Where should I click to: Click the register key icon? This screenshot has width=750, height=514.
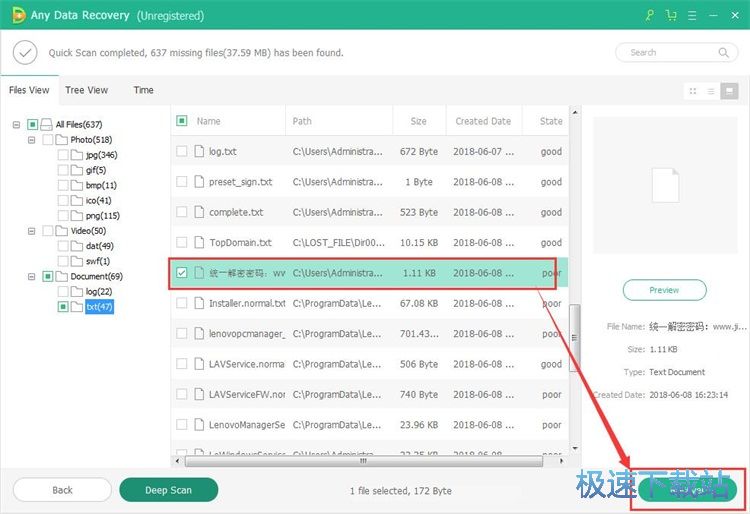pos(649,15)
